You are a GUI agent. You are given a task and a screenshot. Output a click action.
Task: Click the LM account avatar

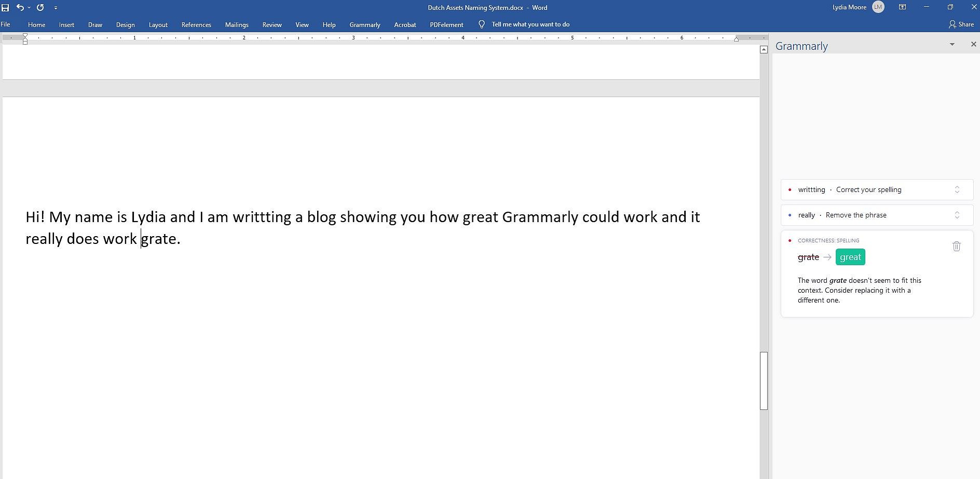click(878, 7)
